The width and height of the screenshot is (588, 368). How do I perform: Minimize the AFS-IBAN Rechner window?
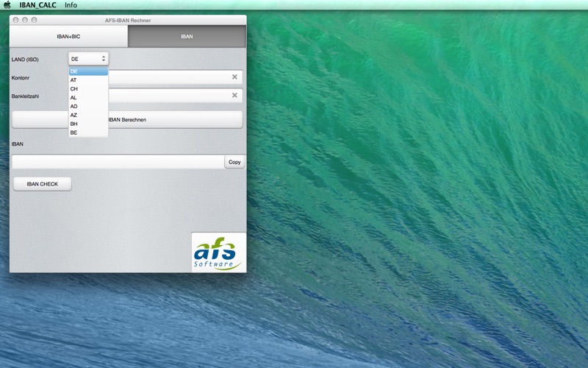(x=25, y=20)
